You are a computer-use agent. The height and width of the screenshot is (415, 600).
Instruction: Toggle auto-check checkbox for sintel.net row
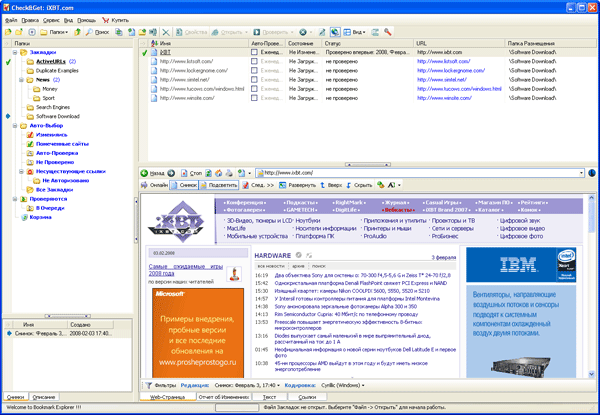point(254,80)
